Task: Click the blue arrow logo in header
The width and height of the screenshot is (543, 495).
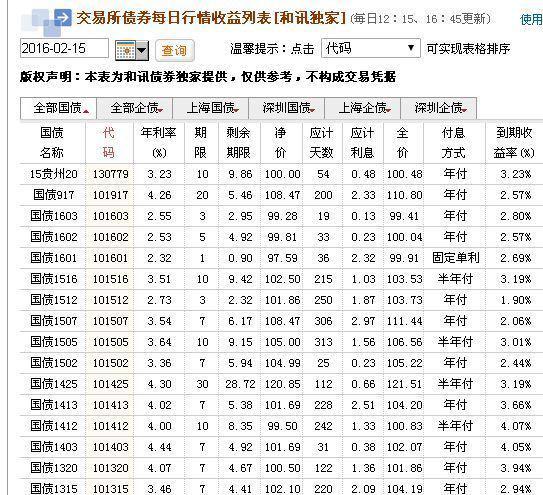Action: click(63, 18)
